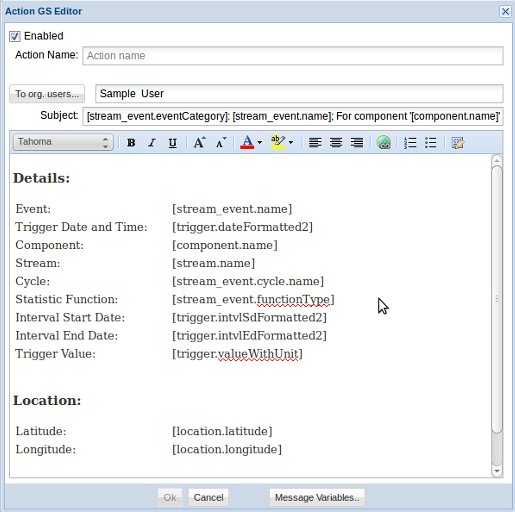The height and width of the screenshot is (512, 515).
Task: Click the Cancel button
Action: click(208, 498)
